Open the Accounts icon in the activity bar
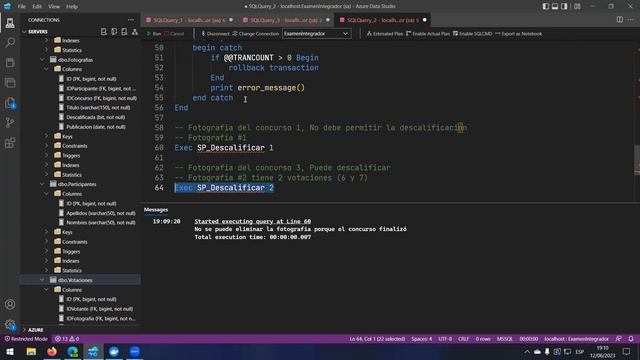Image resolution: width=640 pixels, height=360 pixels. point(10,304)
